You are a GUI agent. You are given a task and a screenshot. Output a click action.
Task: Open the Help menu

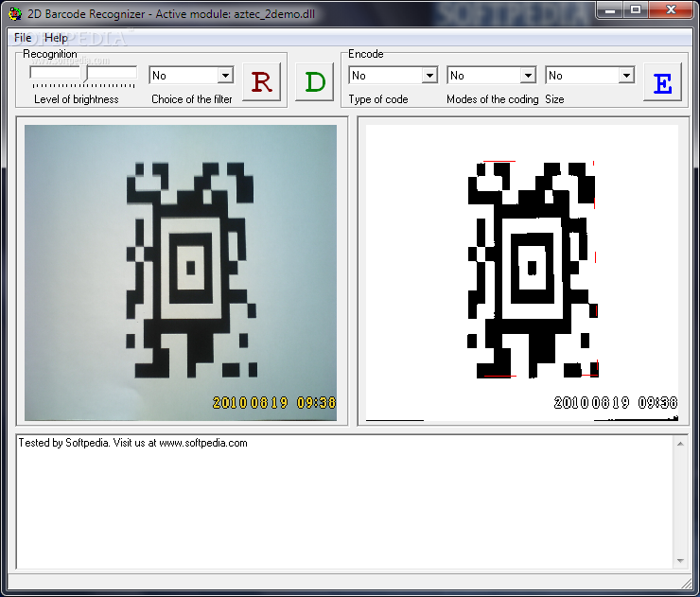[56, 38]
